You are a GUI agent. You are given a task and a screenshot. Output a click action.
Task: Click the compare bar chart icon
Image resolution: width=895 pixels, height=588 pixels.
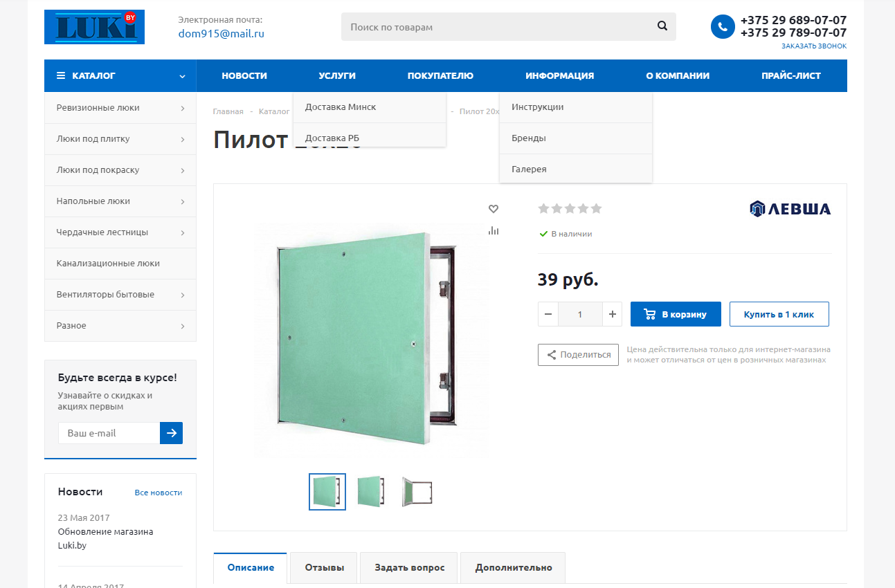(x=494, y=230)
